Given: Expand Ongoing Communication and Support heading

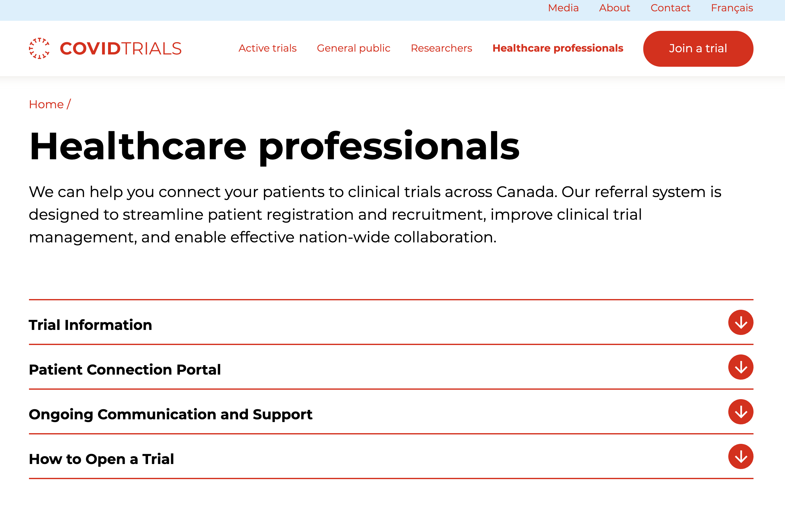Looking at the screenshot, I should (171, 414).
